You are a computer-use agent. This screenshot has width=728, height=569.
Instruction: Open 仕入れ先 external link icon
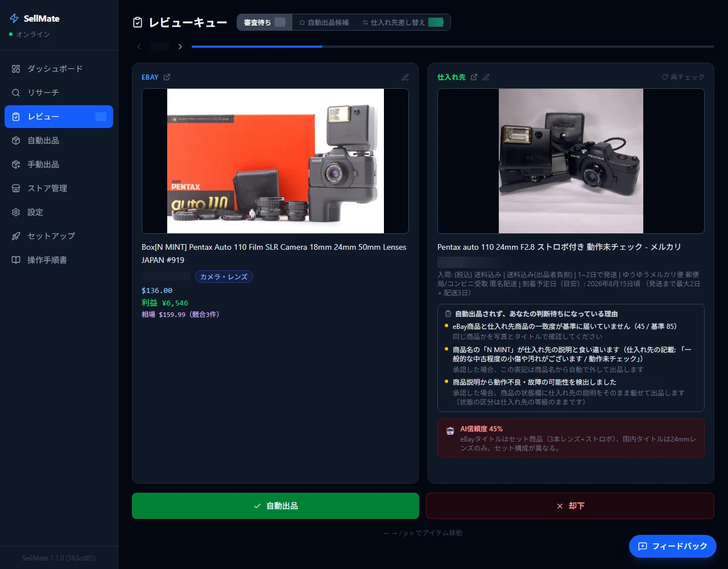pos(474,77)
